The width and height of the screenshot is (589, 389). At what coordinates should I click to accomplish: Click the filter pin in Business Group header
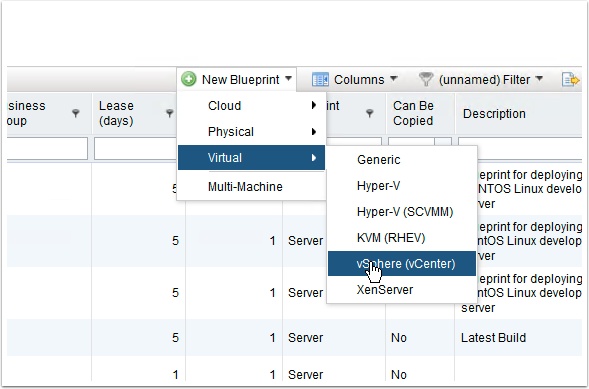[x=76, y=113]
